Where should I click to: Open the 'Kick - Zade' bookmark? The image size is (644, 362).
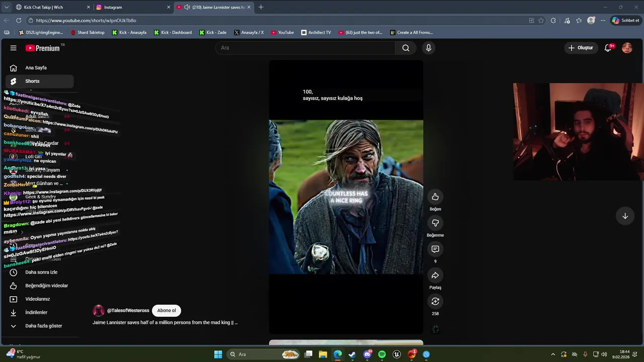tap(213, 32)
